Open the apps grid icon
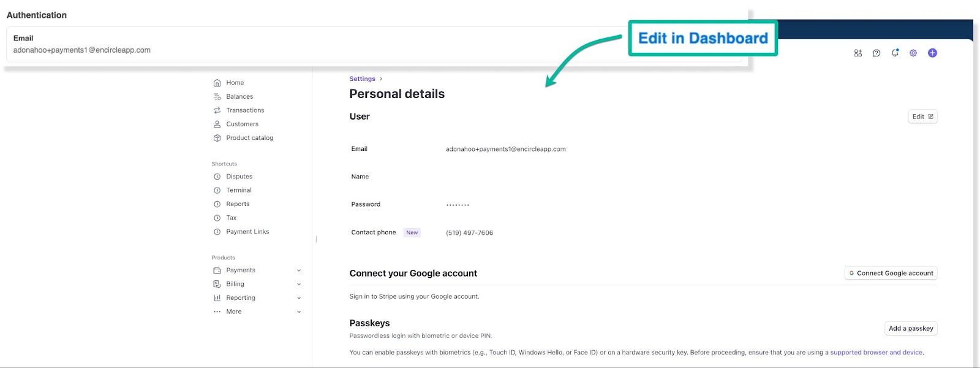 tap(858, 53)
